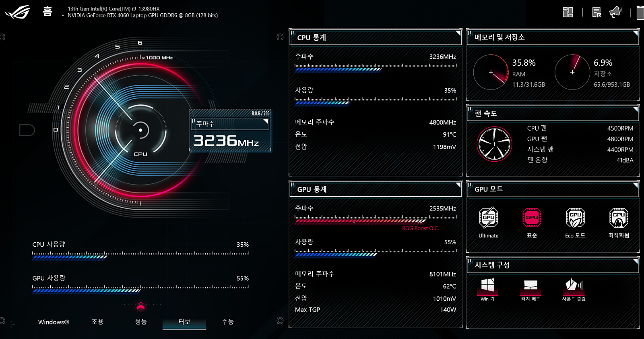The width and height of the screenshot is (644, 339).
Task: Switch GPU to Eco 모드
Action: pyautogui.click(x=575, y=218)
